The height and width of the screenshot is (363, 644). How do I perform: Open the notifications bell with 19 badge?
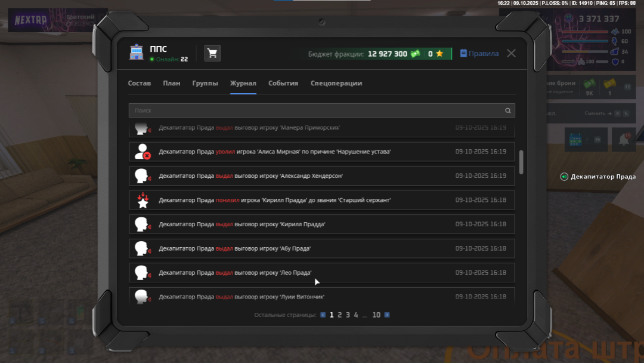click(x=624, y=139)
